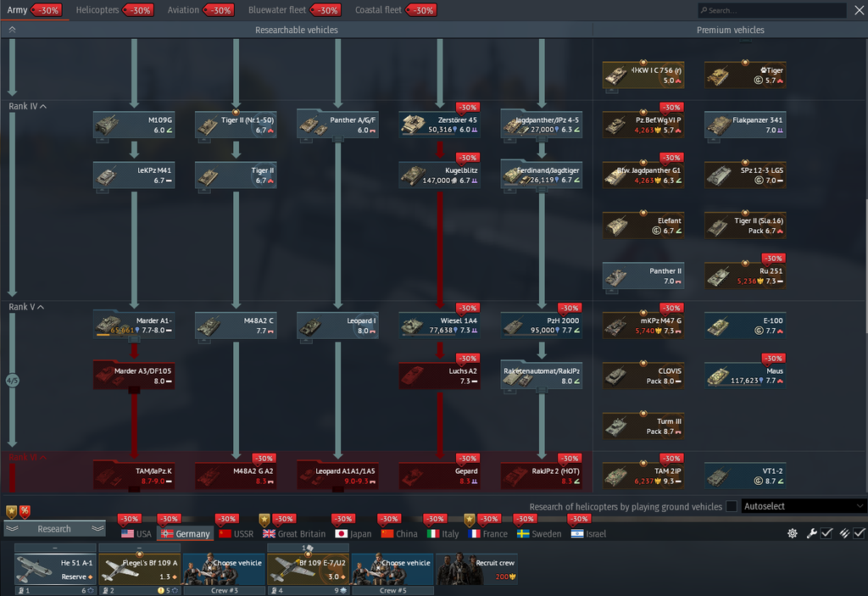
Task: Select the premium Elefant tank destroyer
Action: point(643,226)
